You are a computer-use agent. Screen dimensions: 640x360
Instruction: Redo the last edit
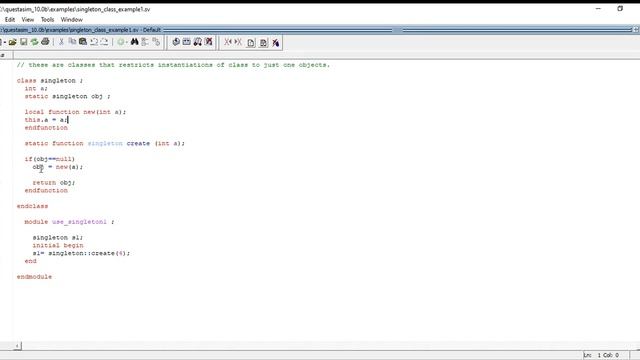pos(104,42)
